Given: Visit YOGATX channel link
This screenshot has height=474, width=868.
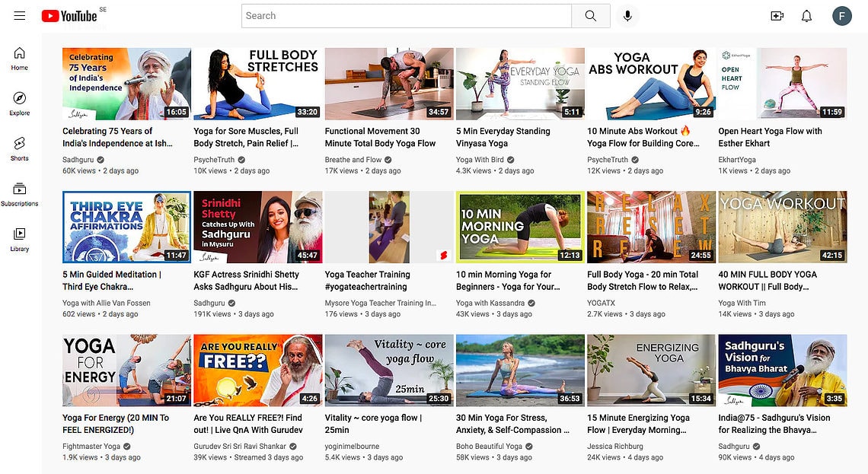Looking at the screenshot, I should (602, 303).
